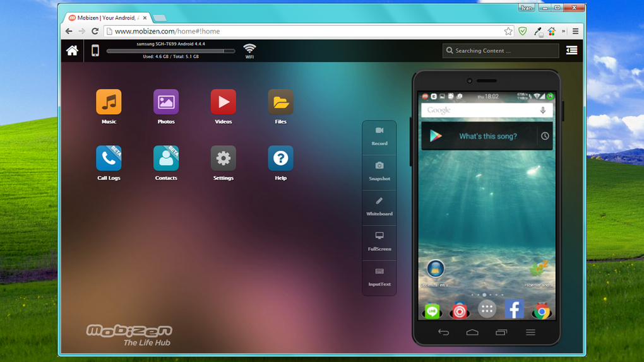Click the Searching Content search field

pos(501,50)
